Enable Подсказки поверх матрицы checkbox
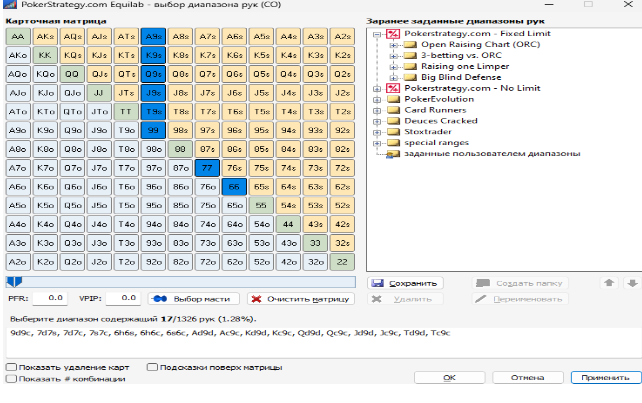The image size is (642, 403). click(x=152, y=367)
